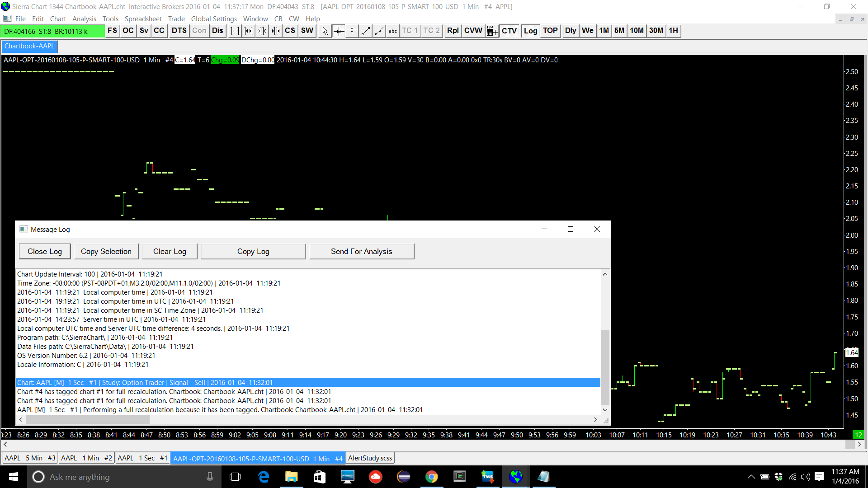Image resolution: width=868 pixels, height=488 pixels.
Task: Select the ray drawing tool
Action: (x=379, y=31)
